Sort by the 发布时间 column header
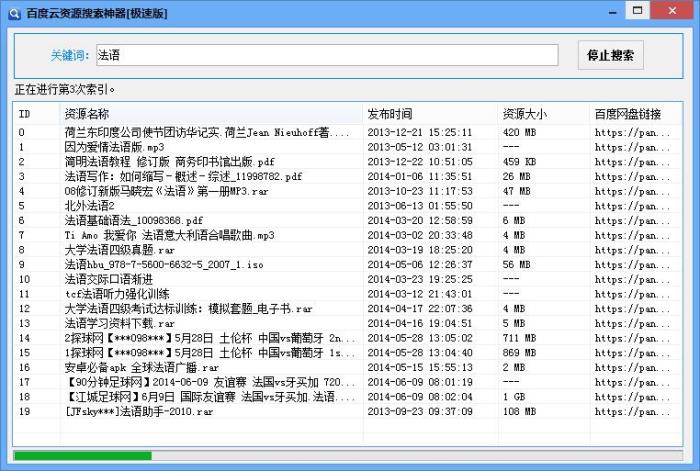700x471 pixels. pyautogui.click(x=430, y=114)
